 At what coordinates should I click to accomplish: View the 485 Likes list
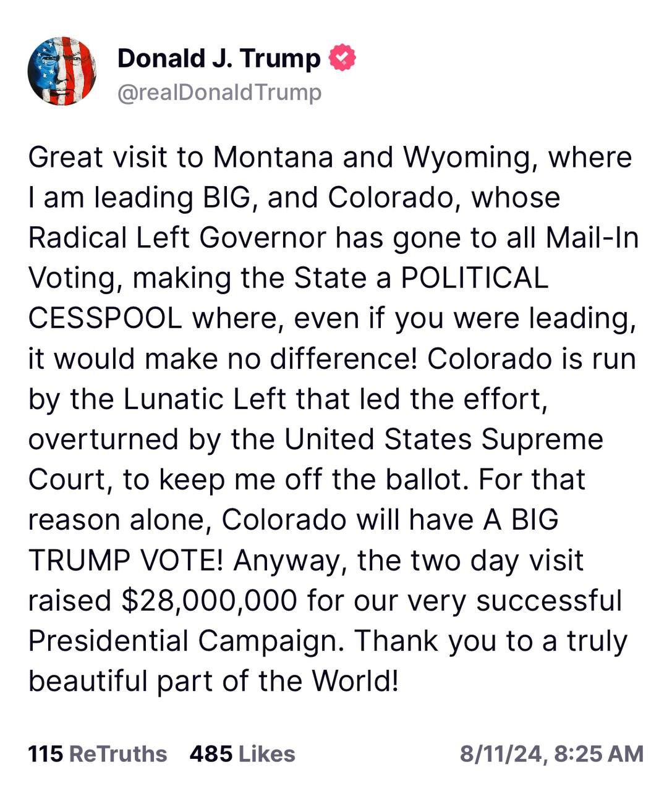242,754
